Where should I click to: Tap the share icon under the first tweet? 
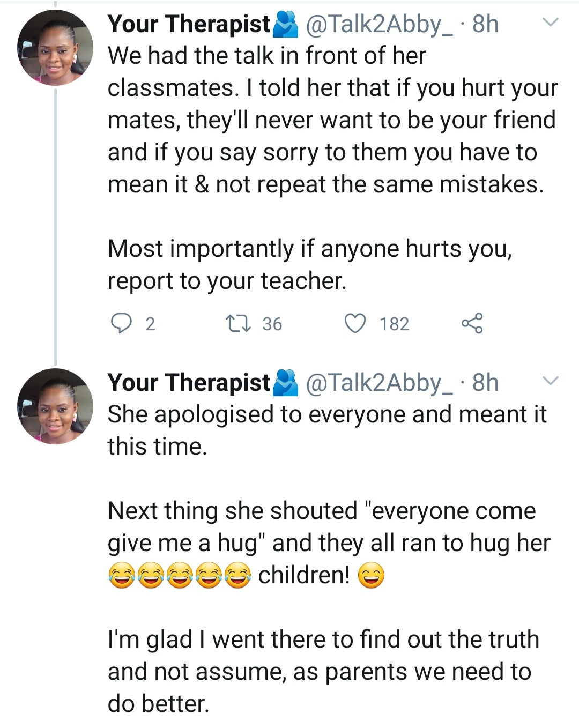click(x=472, y=323)
